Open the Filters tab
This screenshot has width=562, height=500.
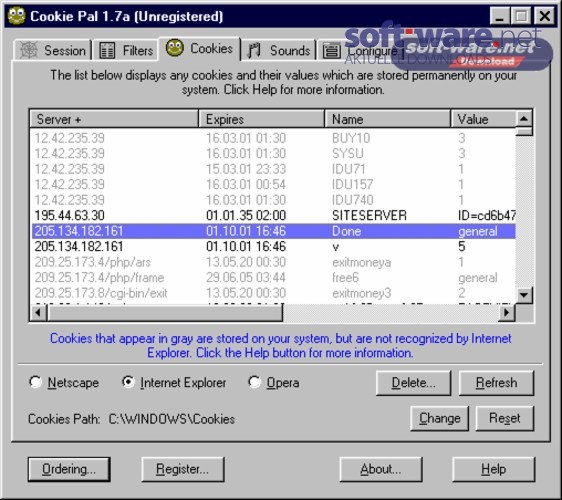point(126,50)
